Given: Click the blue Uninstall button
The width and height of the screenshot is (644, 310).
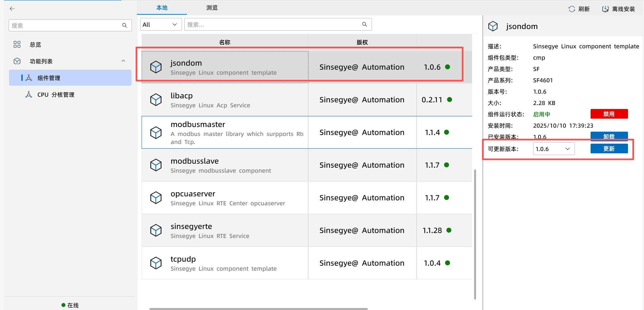Looking at the screenshot, I should point(609,135).
